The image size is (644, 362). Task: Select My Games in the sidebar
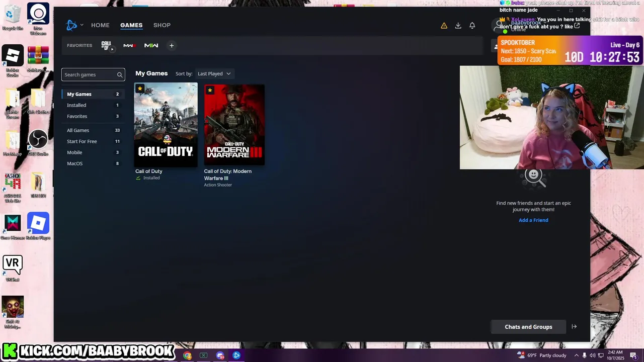[93, 94]
